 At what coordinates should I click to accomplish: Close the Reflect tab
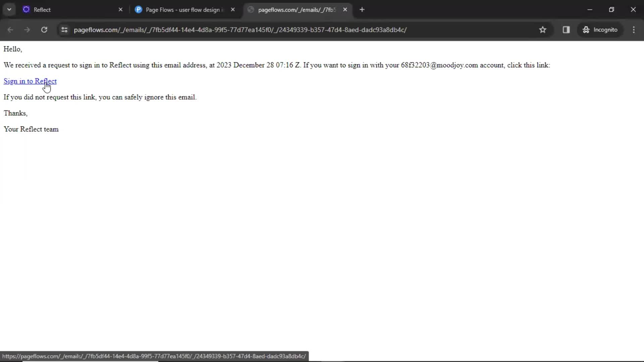tap(121, 10)
